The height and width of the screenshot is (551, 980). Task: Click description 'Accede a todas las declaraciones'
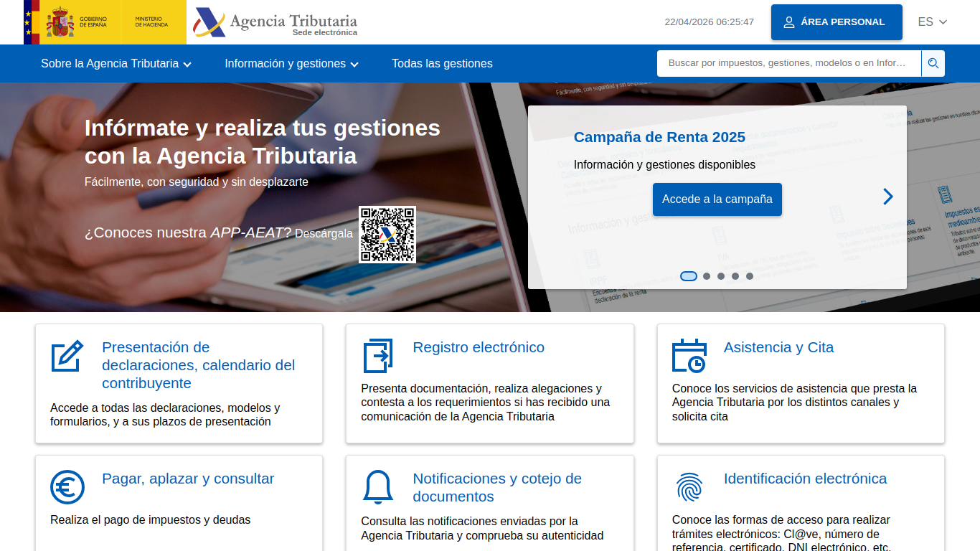pyautogui.click(x=165, y=415)
